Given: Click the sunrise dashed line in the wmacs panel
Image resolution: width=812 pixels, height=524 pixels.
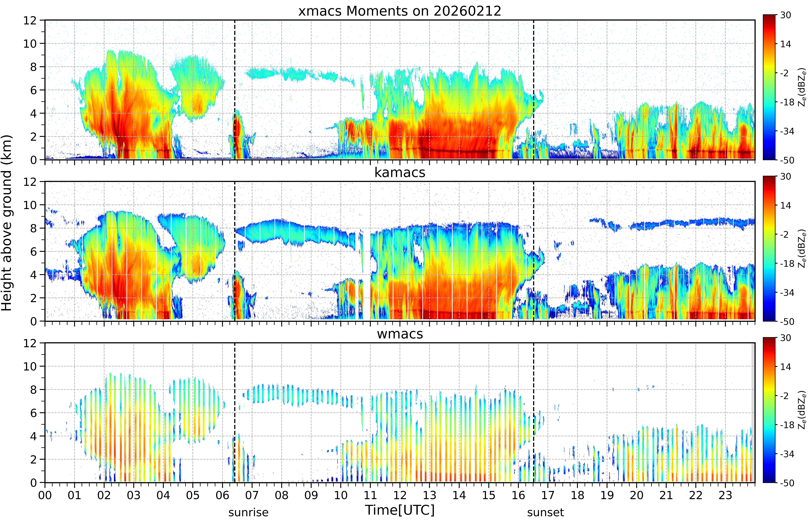Looking at the screenshot, I should tap(235, 413).
